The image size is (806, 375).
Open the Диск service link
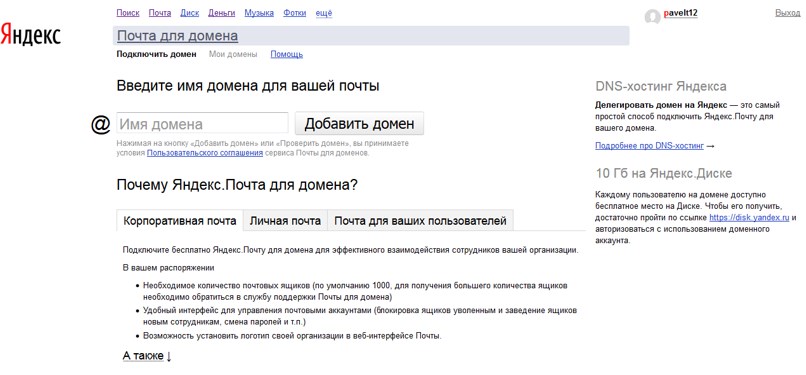(190, 13)
